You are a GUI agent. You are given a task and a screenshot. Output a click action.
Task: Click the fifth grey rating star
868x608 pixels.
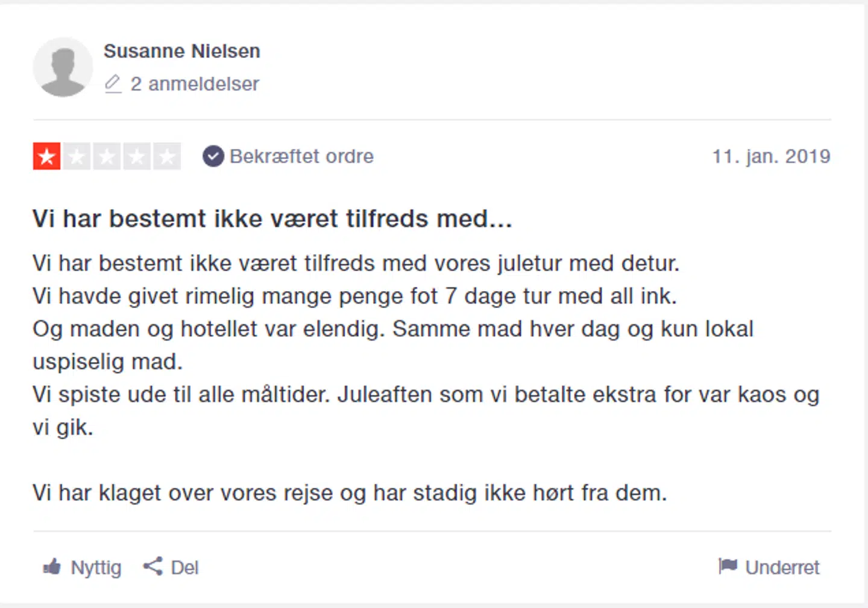(x=167, y=157)
